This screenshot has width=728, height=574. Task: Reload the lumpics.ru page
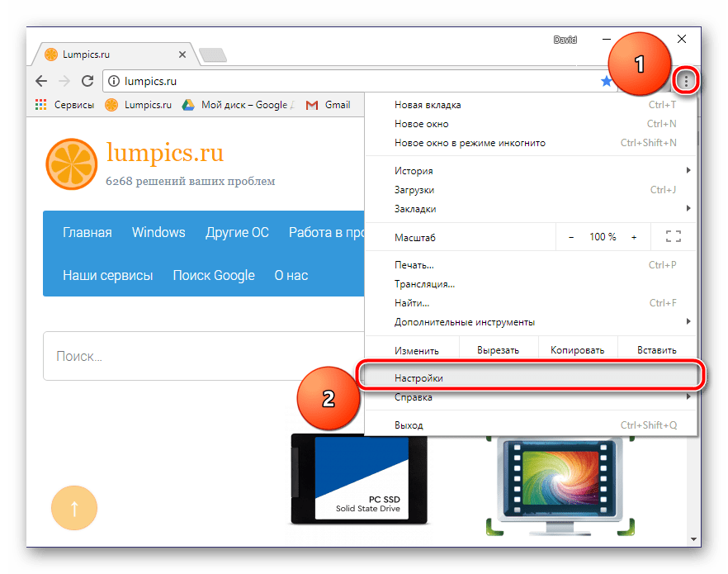click(x=87, y=81)
